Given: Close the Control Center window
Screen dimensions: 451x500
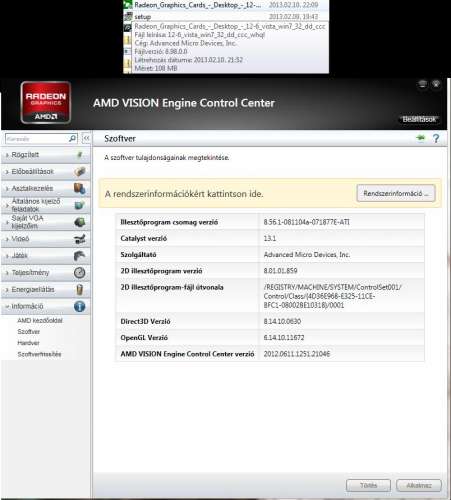Looking at the screenshot, I should point(436,84).
